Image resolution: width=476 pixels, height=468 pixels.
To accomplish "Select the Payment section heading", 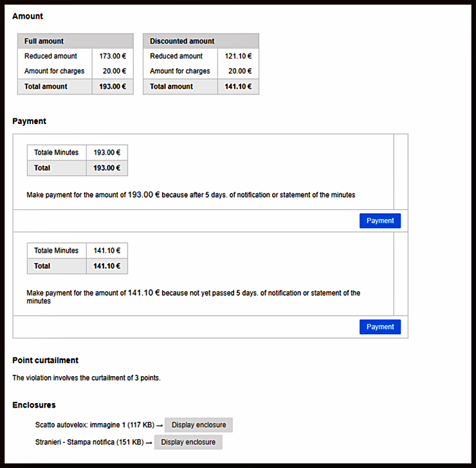I will [x=29, y=122].
